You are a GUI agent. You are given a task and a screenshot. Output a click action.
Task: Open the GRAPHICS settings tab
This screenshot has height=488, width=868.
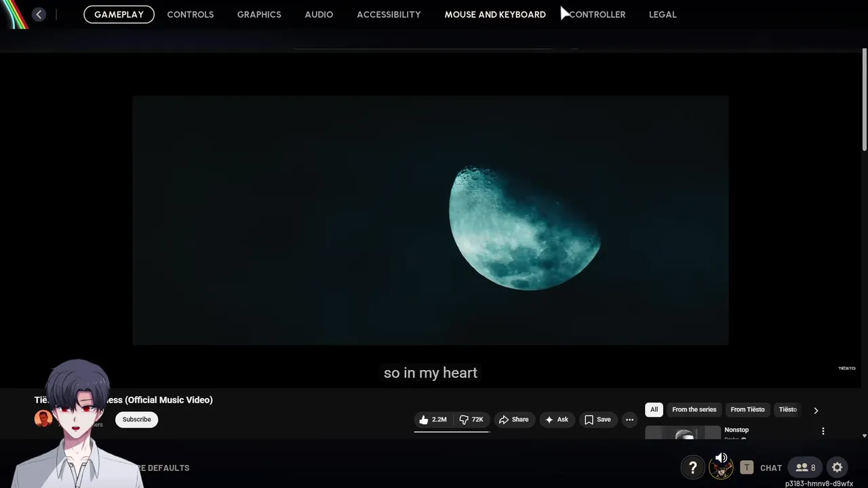tap(259, 14)
